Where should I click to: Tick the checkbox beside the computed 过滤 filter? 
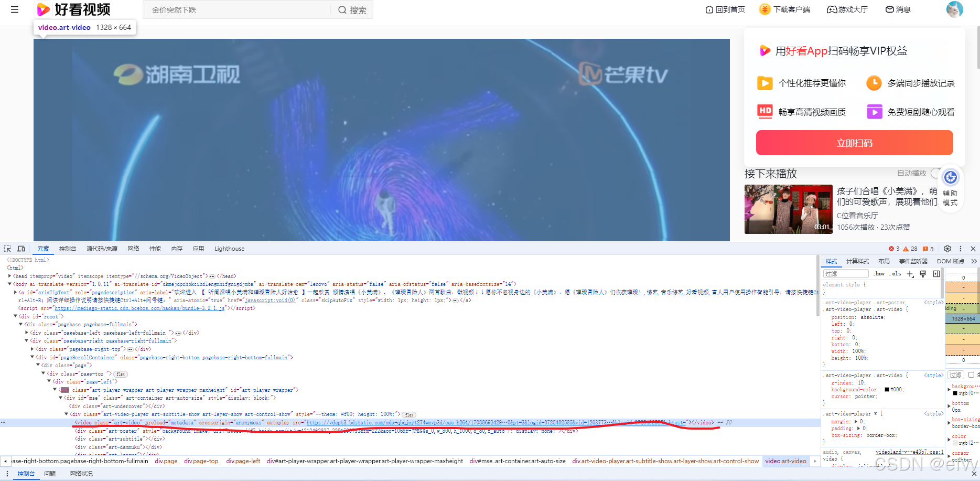971,375
